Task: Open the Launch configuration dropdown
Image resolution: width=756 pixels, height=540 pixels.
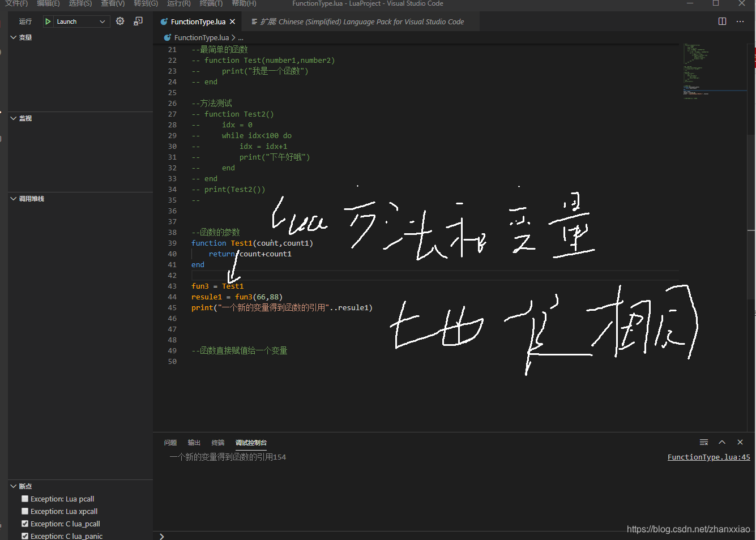Action: point(81,22)
